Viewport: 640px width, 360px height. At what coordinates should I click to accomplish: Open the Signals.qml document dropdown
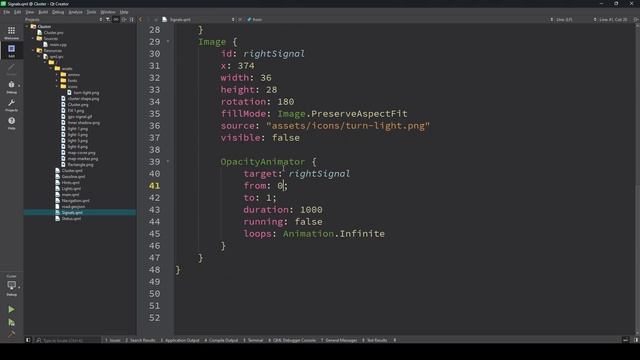[198, 19]
